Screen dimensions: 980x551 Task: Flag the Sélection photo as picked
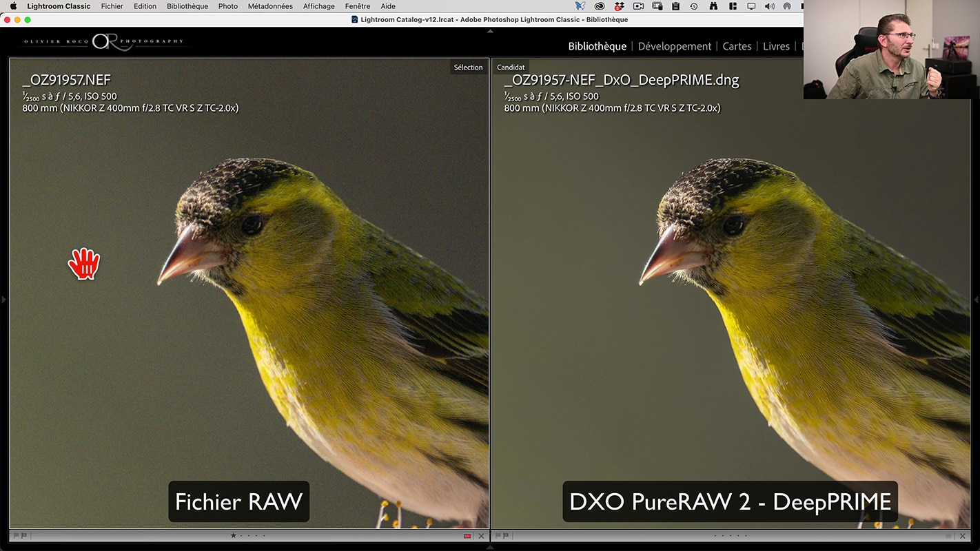pos(17,536)
